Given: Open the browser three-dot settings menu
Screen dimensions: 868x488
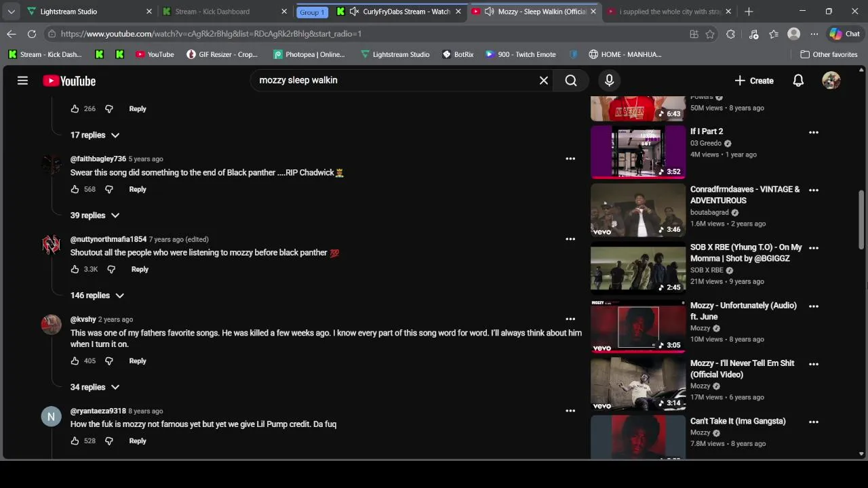Looking at the screenshot, I should click(x=814, y=34).
